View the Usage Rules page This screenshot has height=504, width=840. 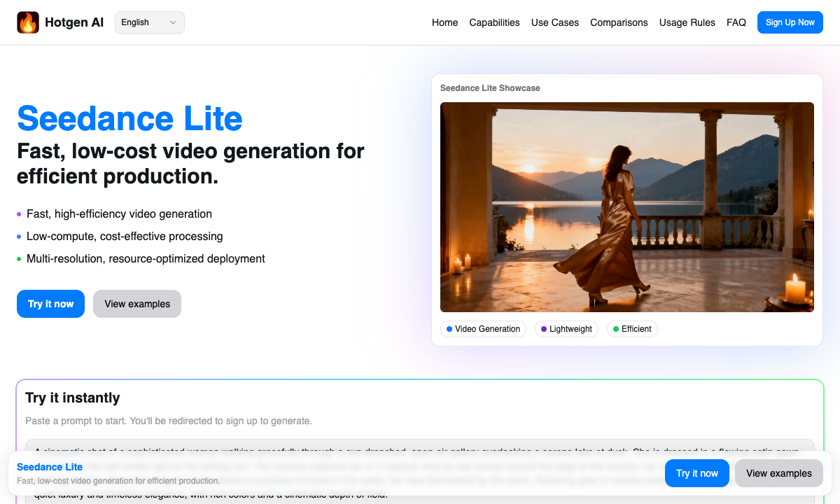[x=687, y=22]
